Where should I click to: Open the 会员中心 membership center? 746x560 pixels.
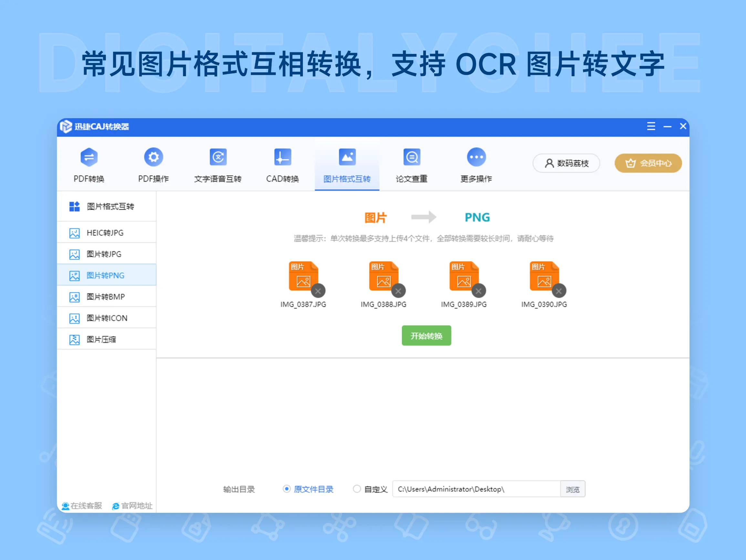(648, 163)
